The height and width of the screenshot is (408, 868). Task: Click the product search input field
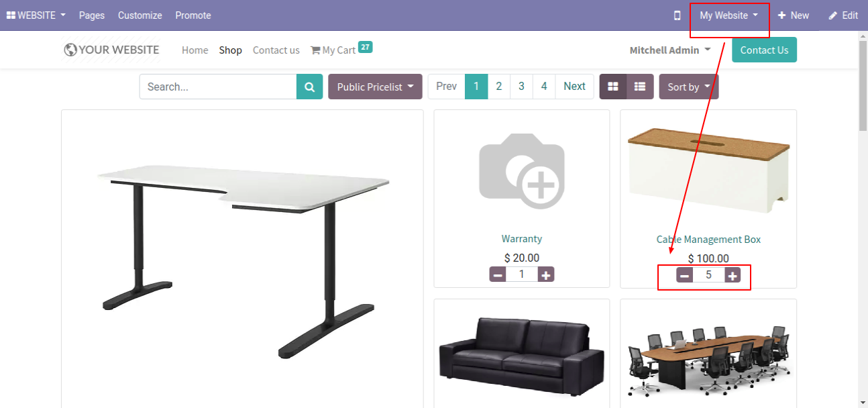click(218, 87)
